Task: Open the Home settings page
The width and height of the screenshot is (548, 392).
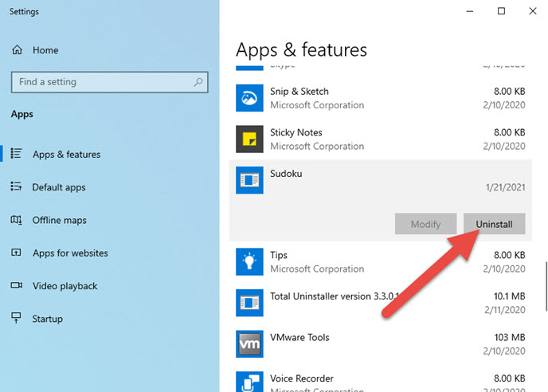Action: (45, 50)
